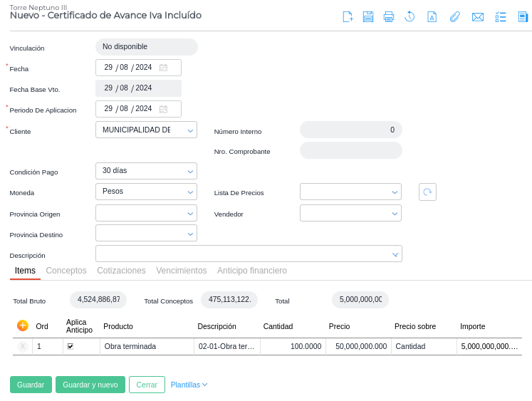
Task: Click the Producto column header
Action: pos(118,326)
